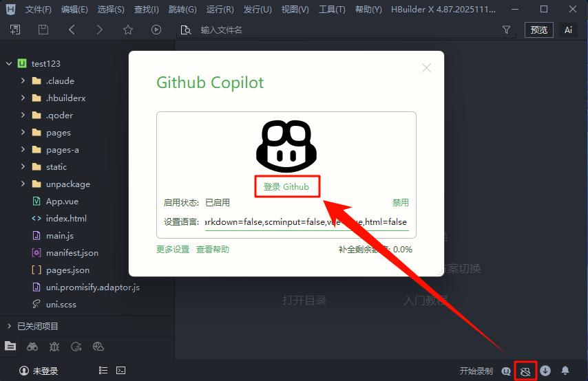Open manifest.json in the project tree
The width and height of the screenshot is (588, 381).
pos(72,253)
